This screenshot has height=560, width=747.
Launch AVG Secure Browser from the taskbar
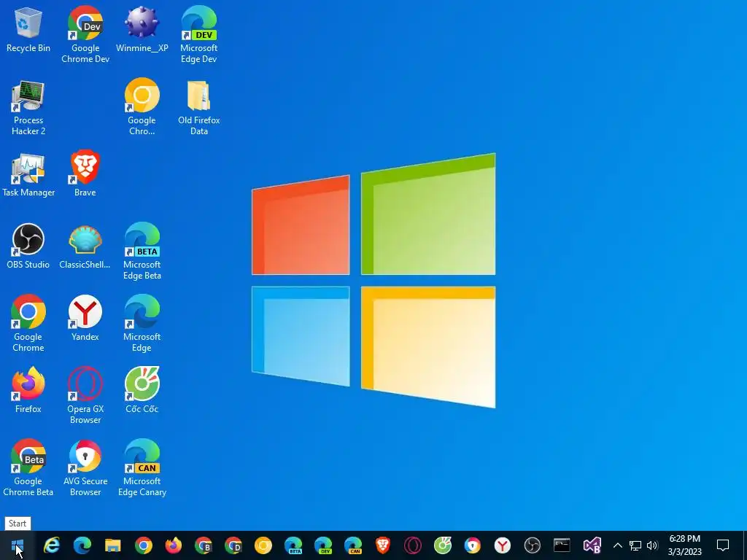(473, 545)
